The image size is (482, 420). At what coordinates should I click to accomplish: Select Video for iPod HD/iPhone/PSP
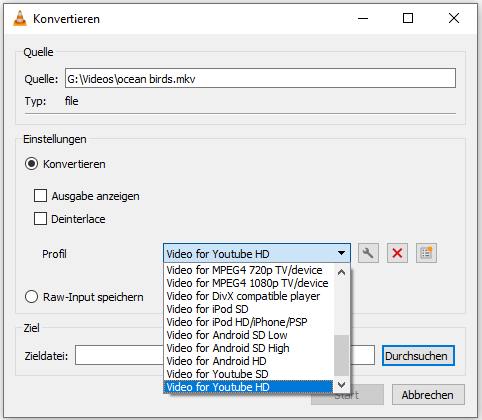pos(248,322)
